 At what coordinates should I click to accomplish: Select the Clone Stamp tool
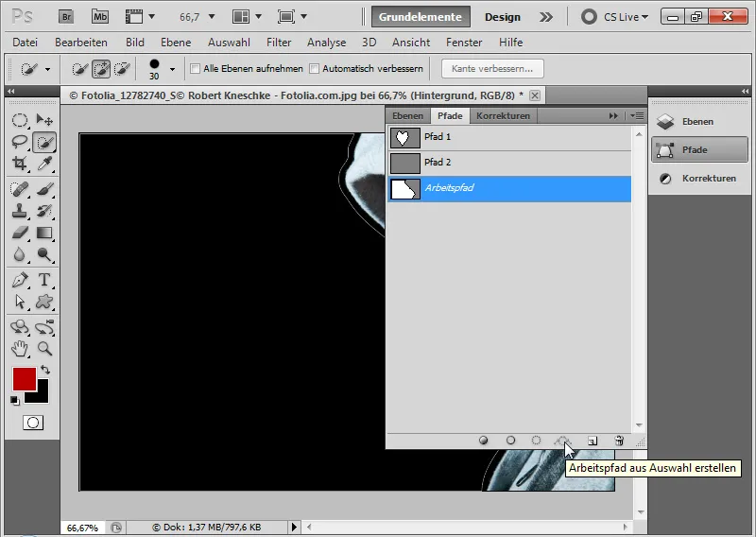19,211
